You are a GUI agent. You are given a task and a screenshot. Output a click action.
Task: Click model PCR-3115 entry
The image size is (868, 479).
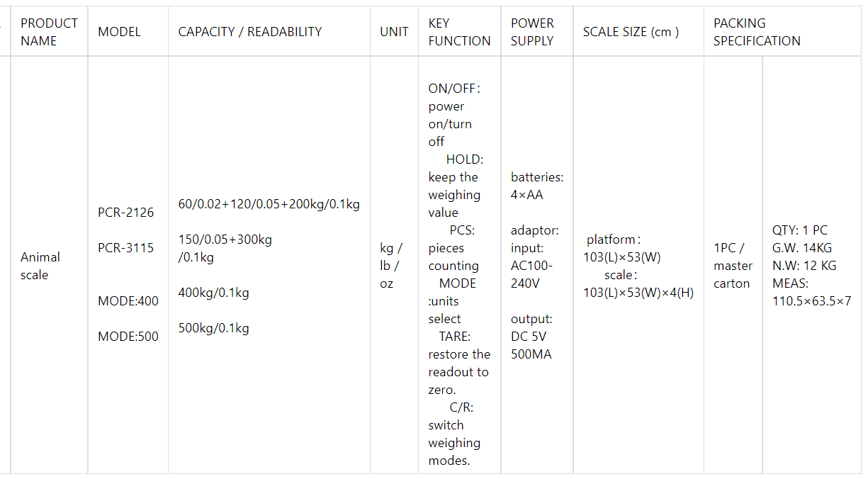[125, 248]
